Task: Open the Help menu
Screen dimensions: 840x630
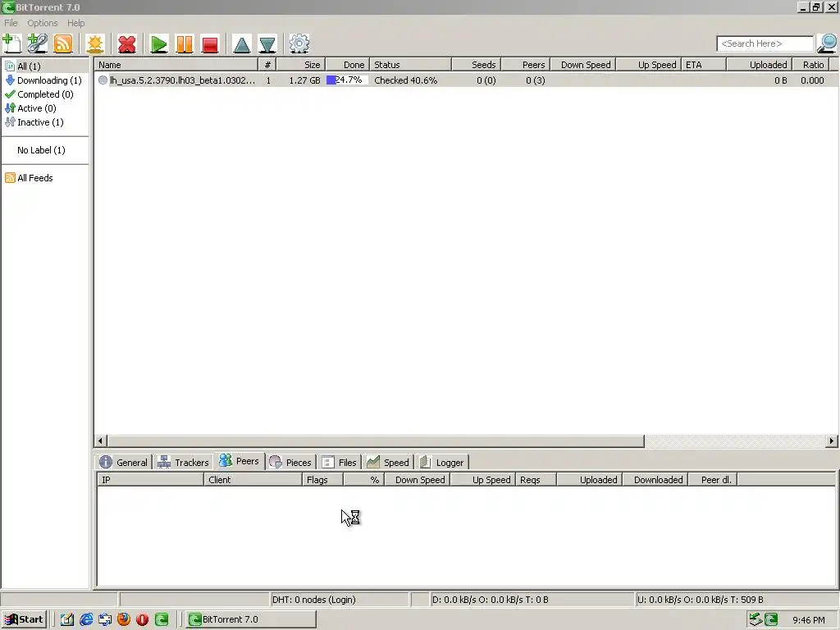Action: tap(75, 23)
